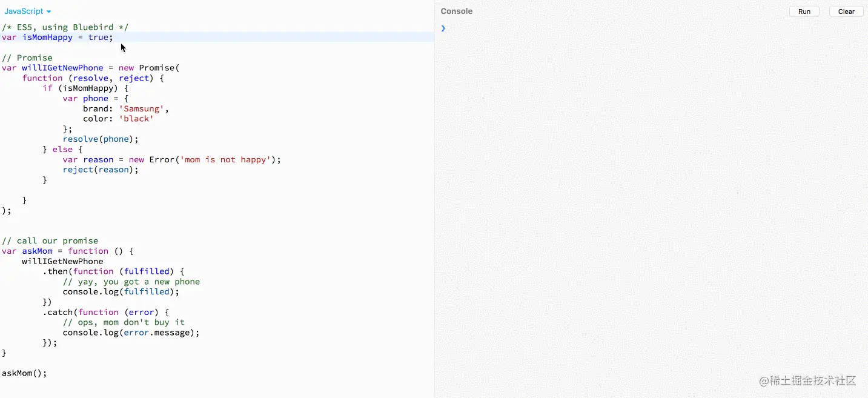
Task: Click the console prompt chevron
Action: coord(443,28)
